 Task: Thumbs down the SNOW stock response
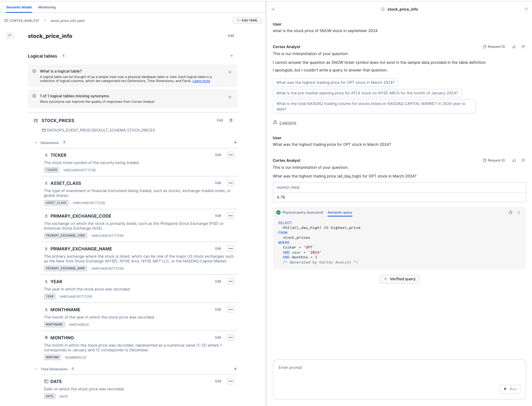(x=523, y=47)
